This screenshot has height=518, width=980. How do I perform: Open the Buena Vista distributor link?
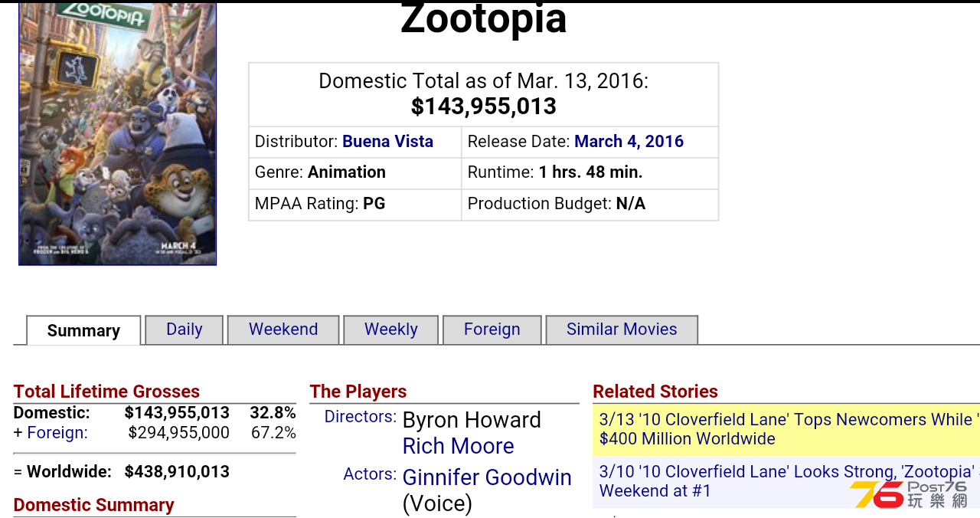click(x=387, y=142)
